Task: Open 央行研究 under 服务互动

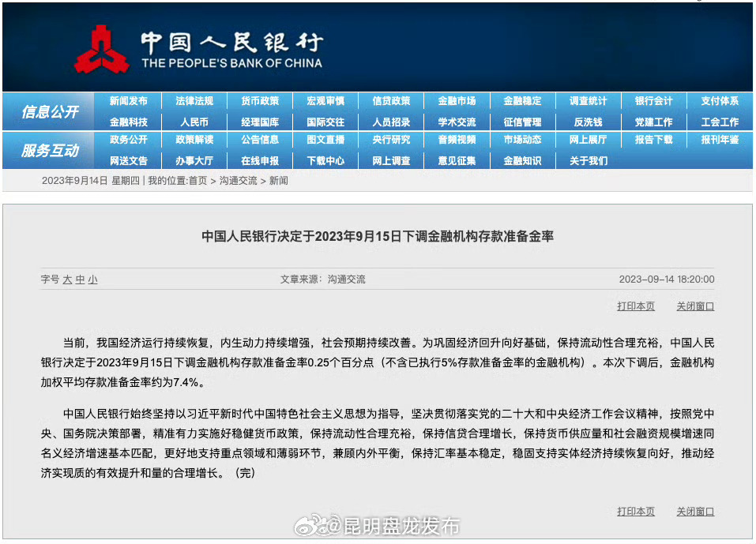Action: tap(391, 140)
